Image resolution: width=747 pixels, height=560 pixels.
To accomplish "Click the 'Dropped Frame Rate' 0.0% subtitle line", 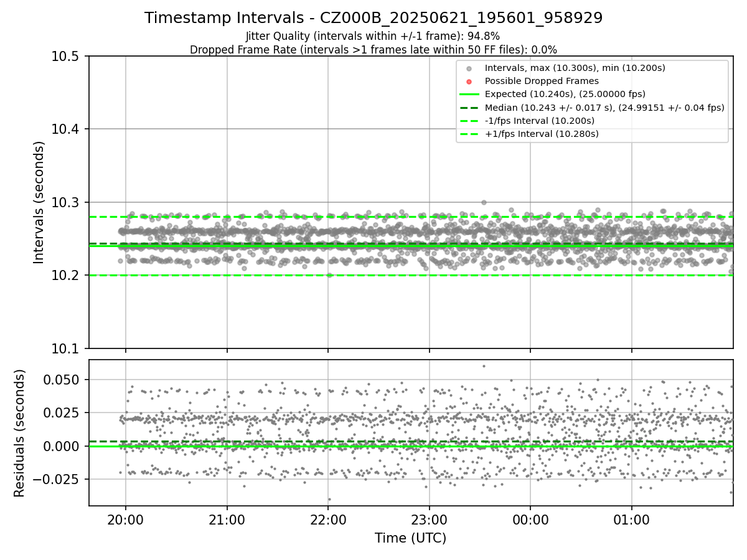I will [x=374, y=49].
